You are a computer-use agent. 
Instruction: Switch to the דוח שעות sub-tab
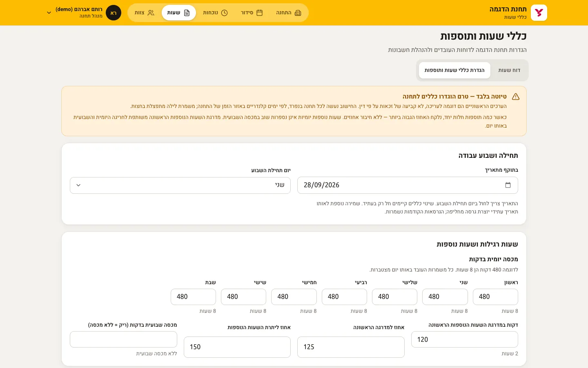click(509, 70)
